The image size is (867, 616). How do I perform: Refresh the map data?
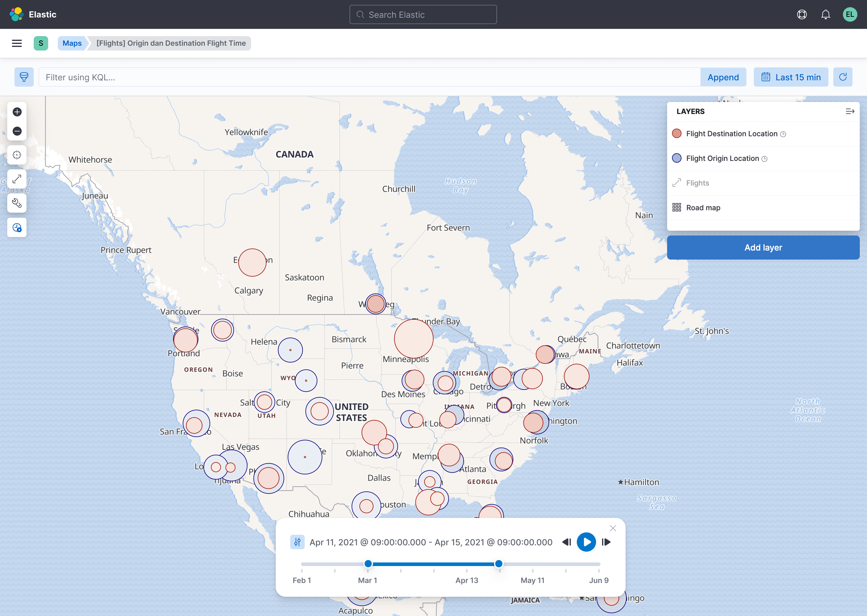pos(843,77)
